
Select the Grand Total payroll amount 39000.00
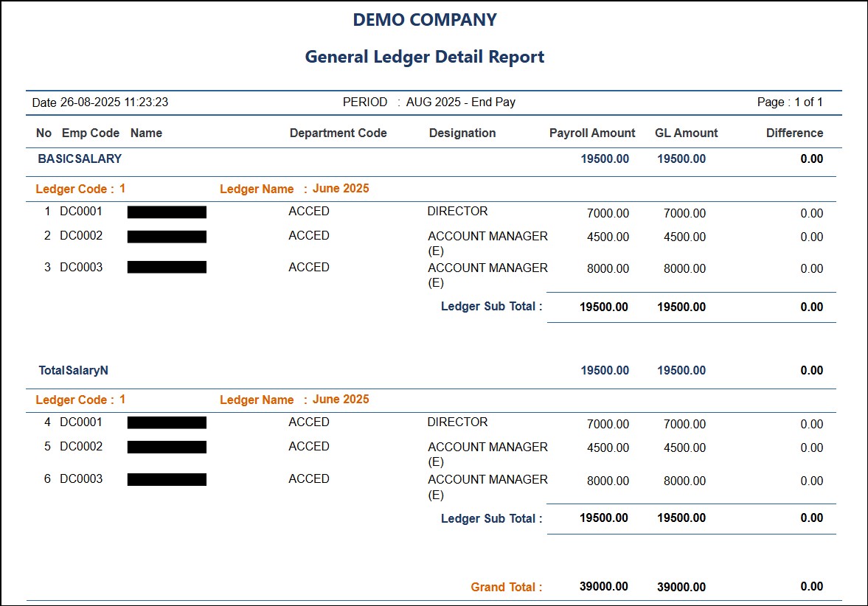604,587
